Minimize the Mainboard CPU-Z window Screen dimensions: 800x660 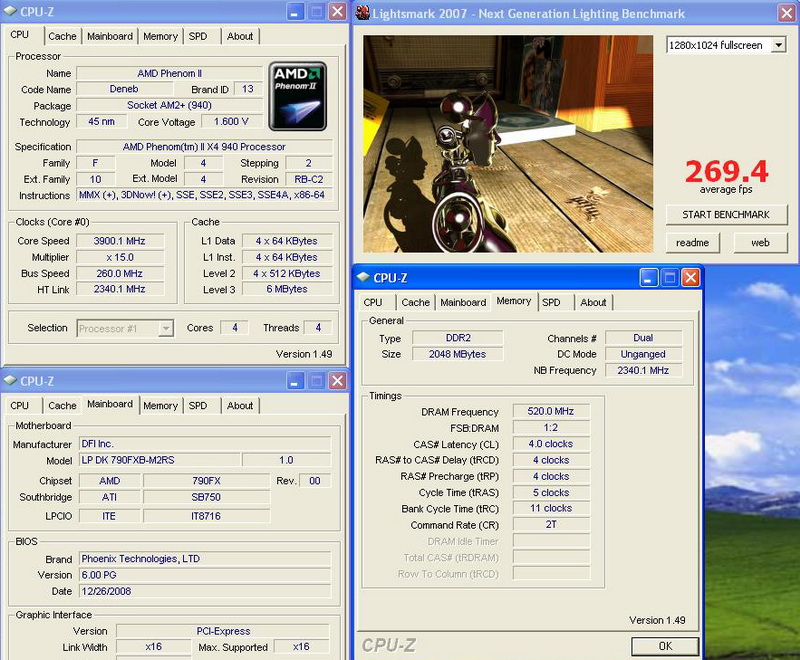(295, 380)
